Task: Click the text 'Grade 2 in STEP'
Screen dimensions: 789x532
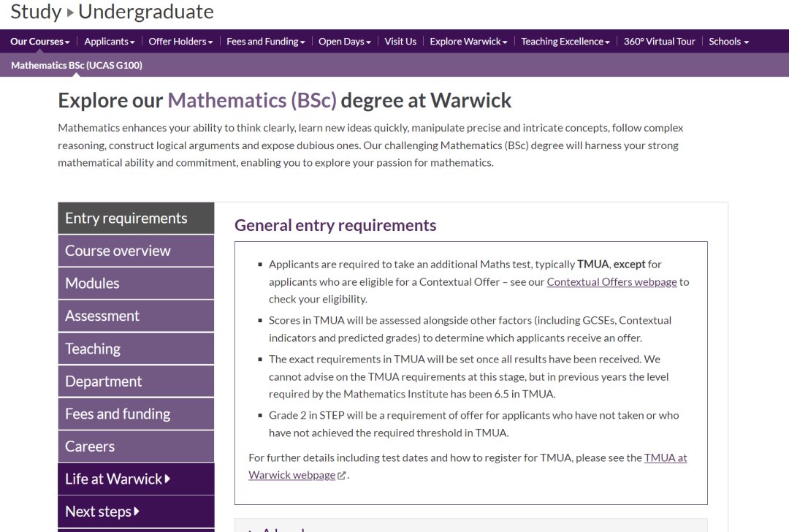Action: (306, 415)
